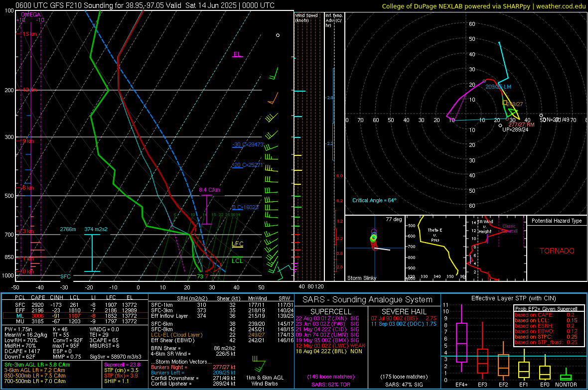
Task: Click the 'UP=289/24' hodograph label
Action: pyautogui.click(x=515, y=130)
